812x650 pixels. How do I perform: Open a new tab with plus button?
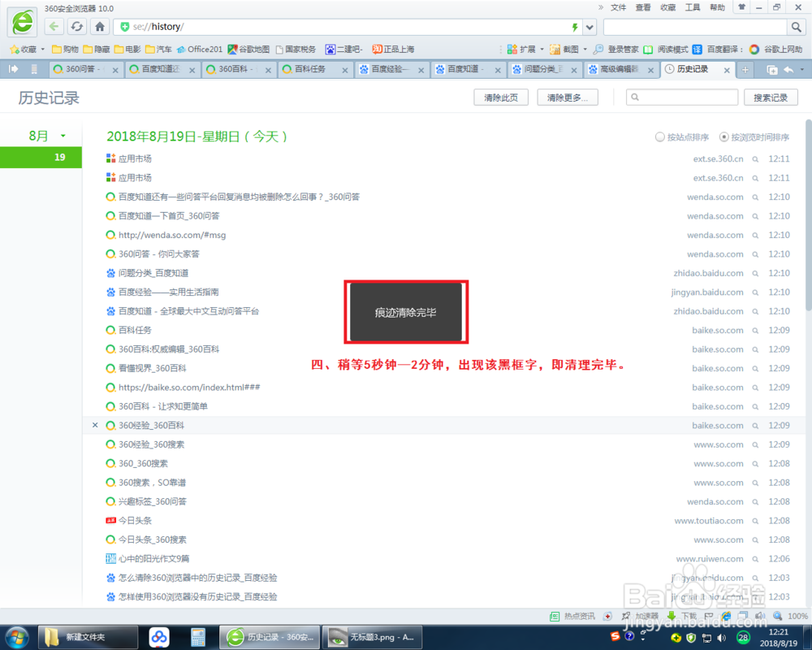[x=745, y=69]
